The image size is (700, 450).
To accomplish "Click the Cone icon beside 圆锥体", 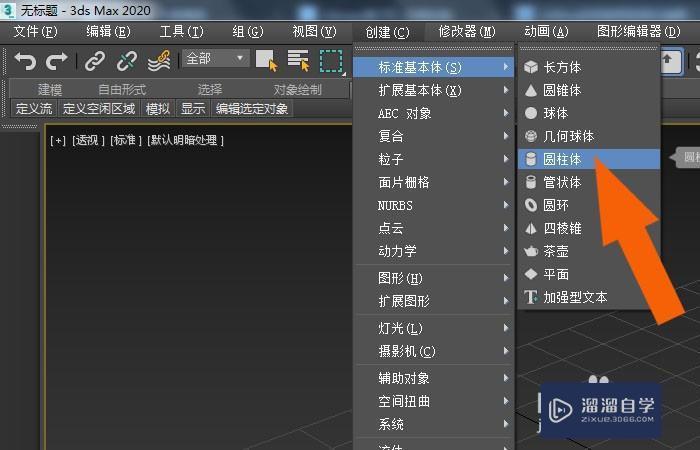I will 531,90.
